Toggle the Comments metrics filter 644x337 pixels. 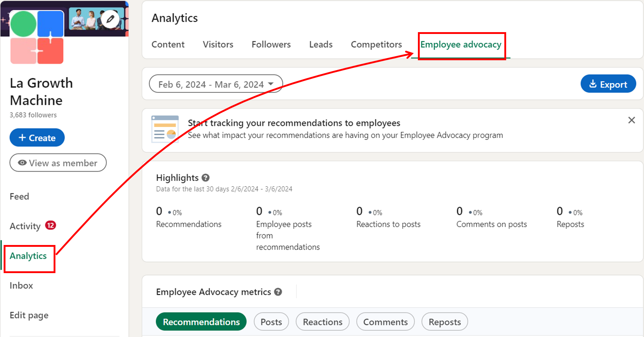[385, 322]
